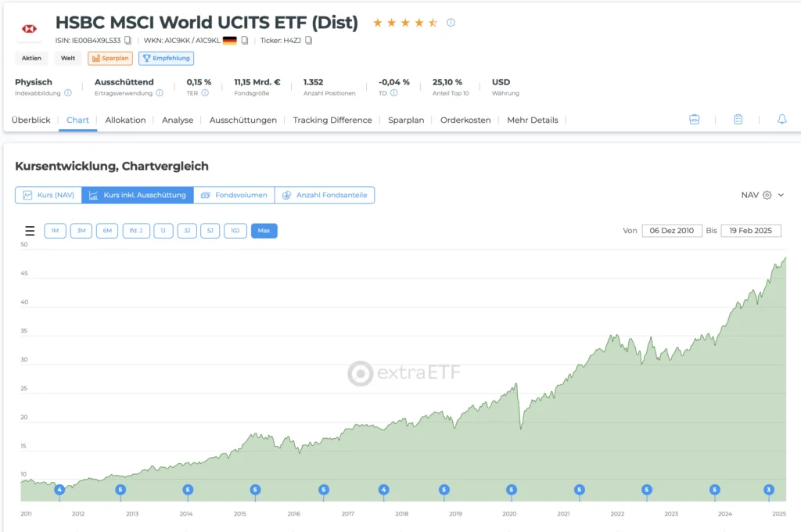The height and width of the screenshot is (532, 801).
Task: Show Ertragsverwendung info tooltip icon
Action: (160, 93)
